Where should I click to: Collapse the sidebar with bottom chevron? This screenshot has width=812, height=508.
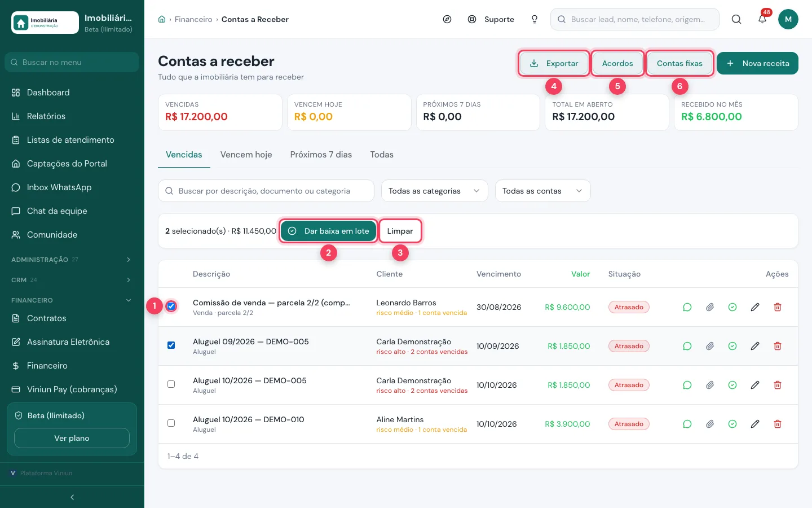coord(72,497)
